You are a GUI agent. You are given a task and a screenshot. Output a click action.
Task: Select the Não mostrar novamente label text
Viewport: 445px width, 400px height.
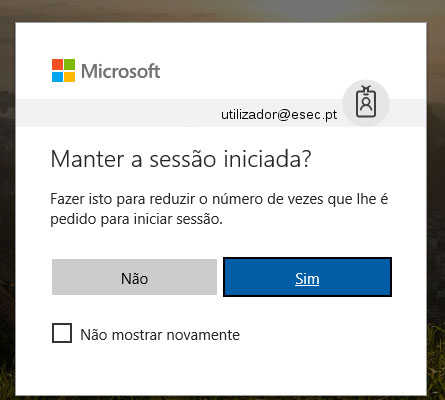(160, 335)
